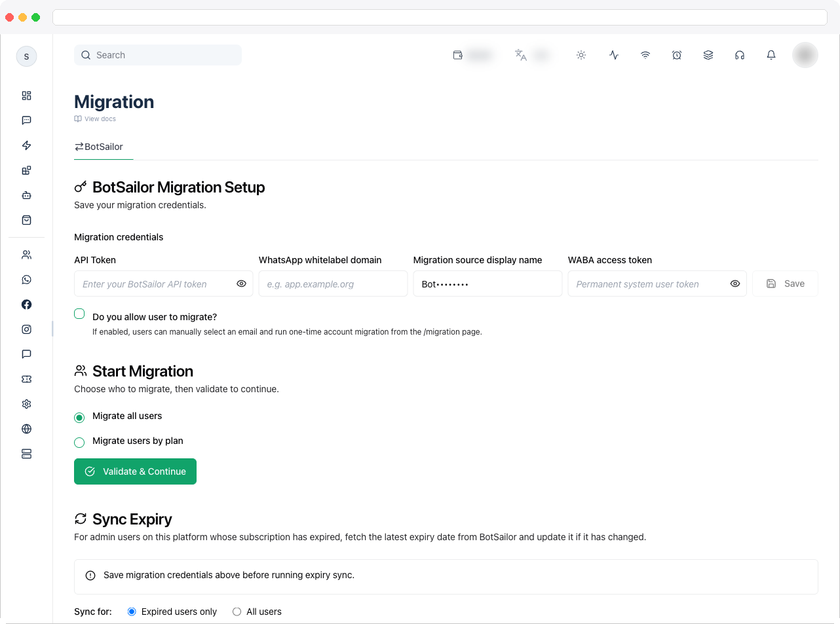
Task: Click the wallet icon in top bar
Action: pyautogui.click(x=458, y=55)
